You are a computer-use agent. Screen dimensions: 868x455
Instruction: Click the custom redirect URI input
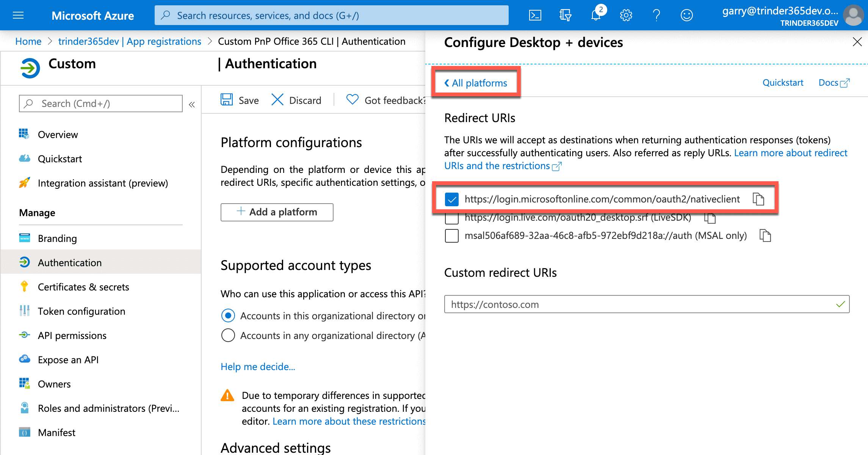(647, 304)
